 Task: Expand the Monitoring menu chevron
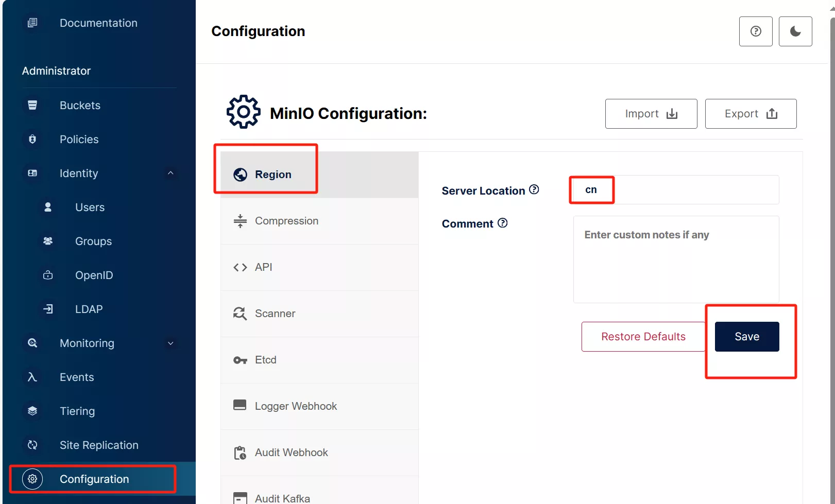[x=171, y=343]
